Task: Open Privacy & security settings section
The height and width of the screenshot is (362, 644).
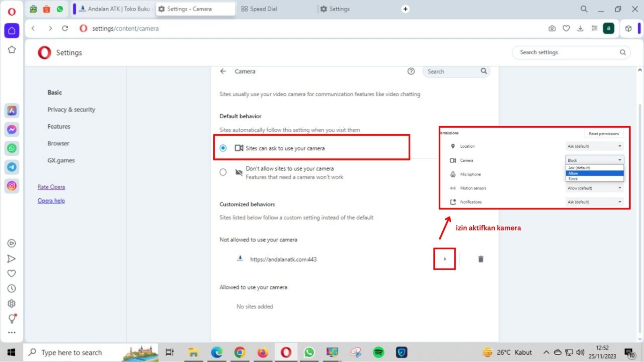Action: pos(71,109)
